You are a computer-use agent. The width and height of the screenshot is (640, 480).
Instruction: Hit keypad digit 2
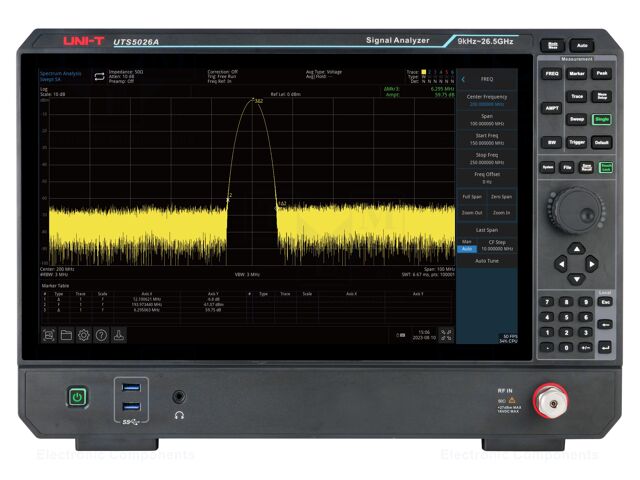tap(566, 332)
